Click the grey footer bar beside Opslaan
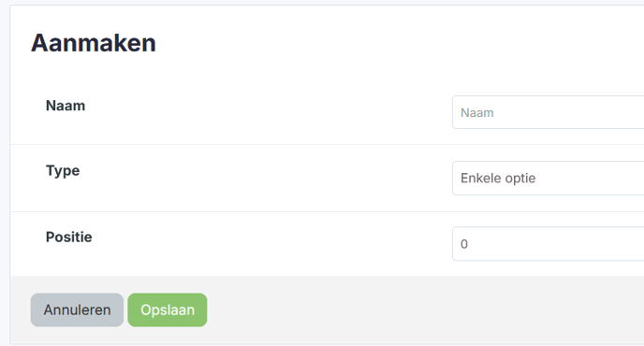Viewport: 644px width, 346px height. point(411,310)
